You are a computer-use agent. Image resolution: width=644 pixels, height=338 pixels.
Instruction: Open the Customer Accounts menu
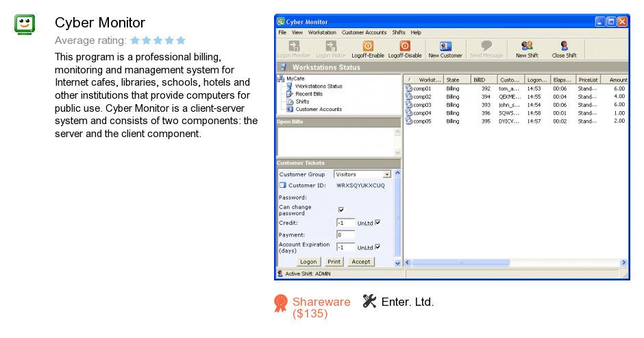pos(364,32)
